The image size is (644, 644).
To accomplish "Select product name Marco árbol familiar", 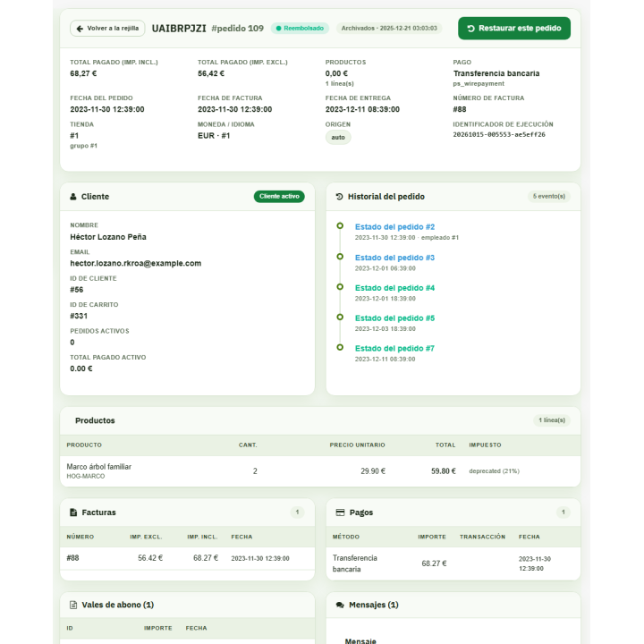I will coord(99,467).
